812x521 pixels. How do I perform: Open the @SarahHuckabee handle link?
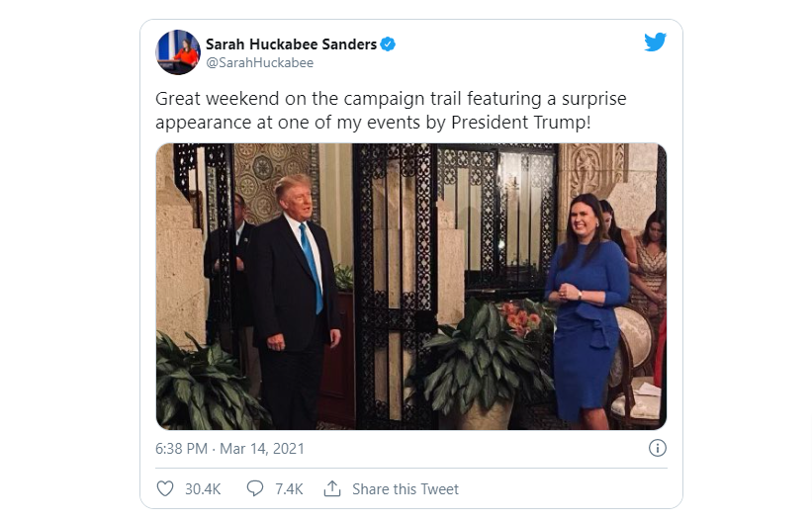[x=259, y=63]
